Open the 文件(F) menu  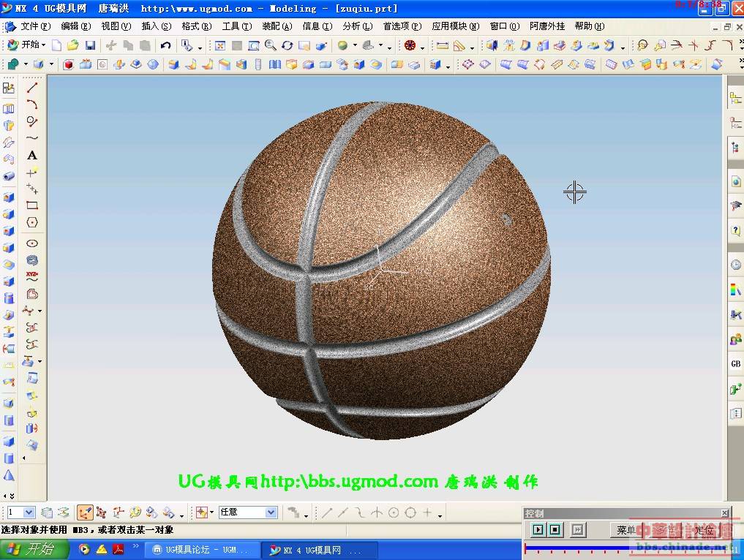click(35, 26)
